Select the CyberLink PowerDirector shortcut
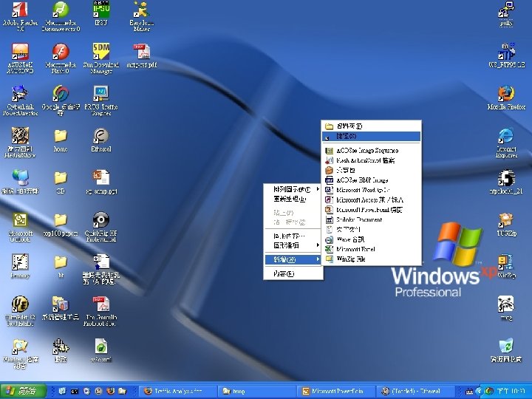The height and width of the screenshot is (399, 532). click(x=20, y=100)
